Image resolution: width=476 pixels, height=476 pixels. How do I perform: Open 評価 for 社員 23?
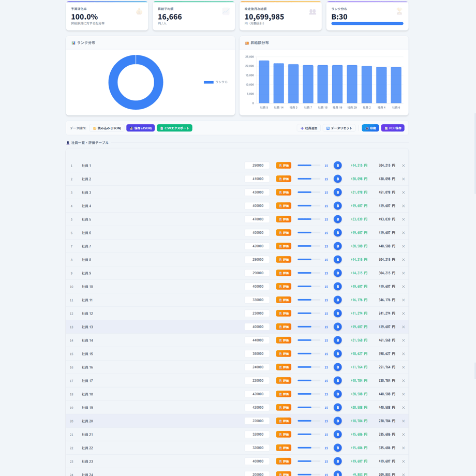coord(284,462)
